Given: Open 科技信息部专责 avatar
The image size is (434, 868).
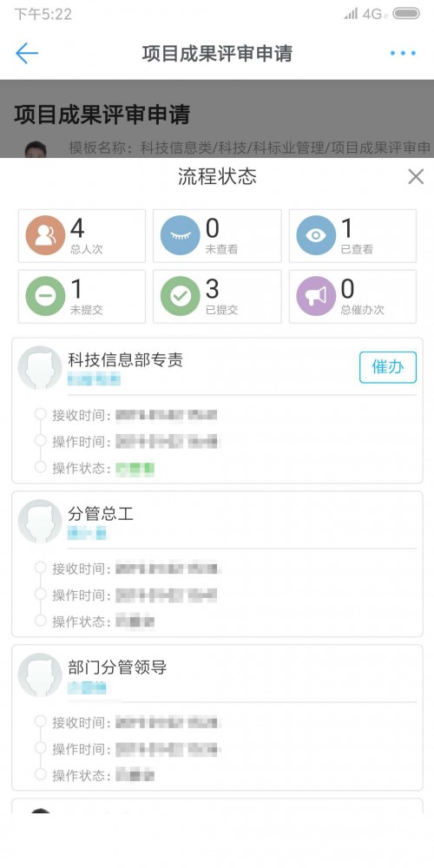Looking at the screenshot, I should 40,367.
